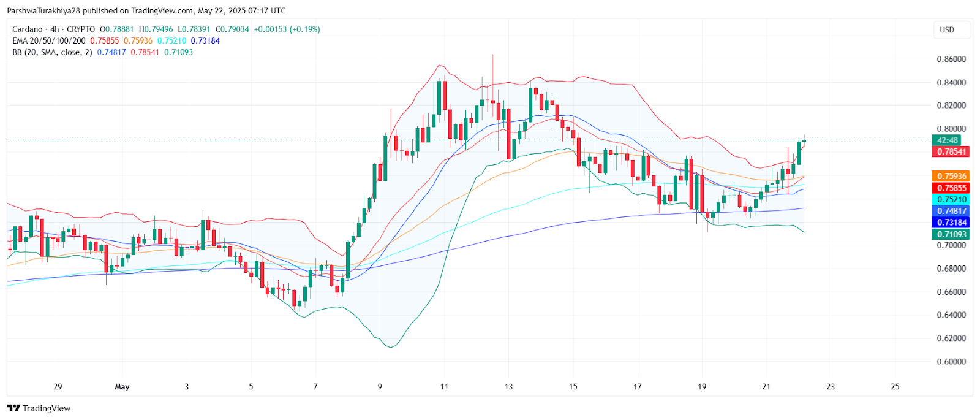Screen dimensions: 980x420
Task: Click the red 0.78541 price tag
Action: point(951,151)
